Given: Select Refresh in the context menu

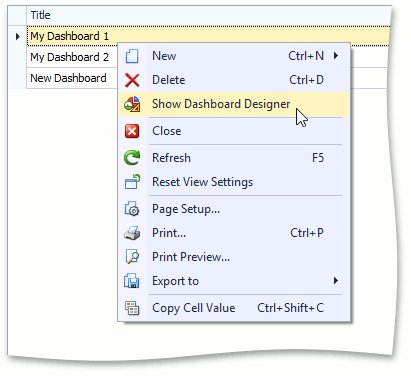Looking at the screenshot, I should tap(234, 158).
